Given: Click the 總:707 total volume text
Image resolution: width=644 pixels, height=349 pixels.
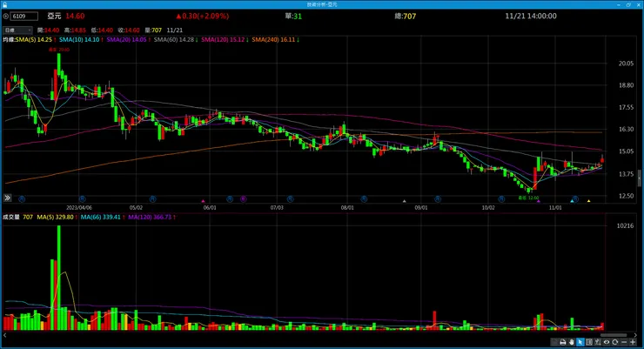Looking at the screenshot, I should 405,16.
